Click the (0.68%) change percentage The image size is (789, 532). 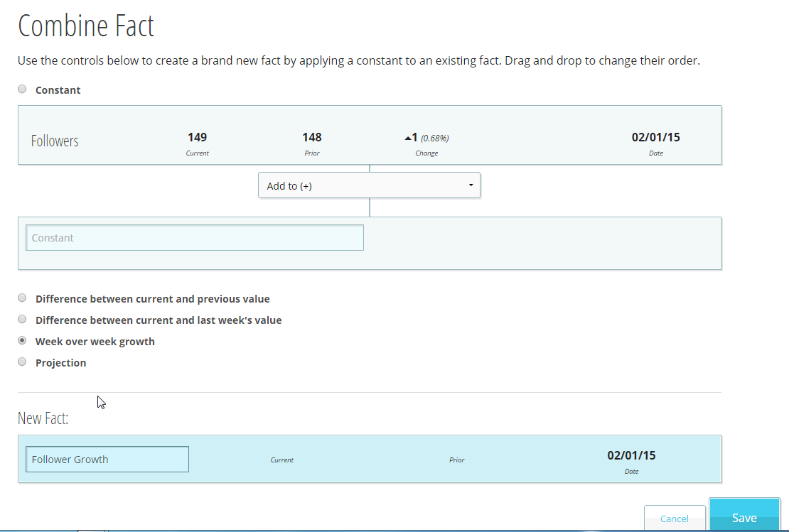point(434,139)
